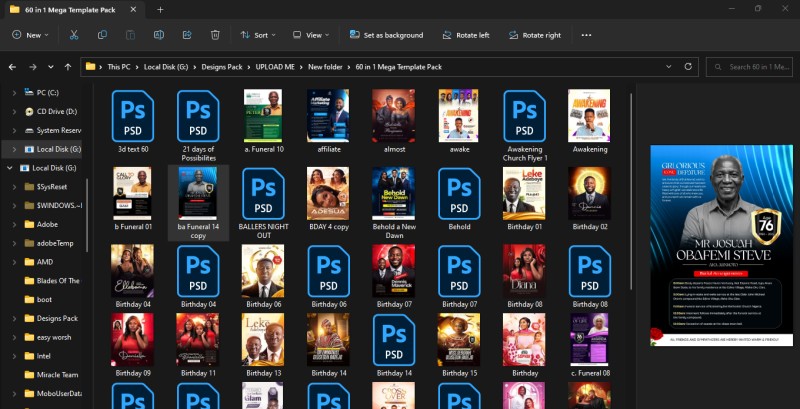800x409 pixels.
Task: Select Intel folder in sidebar
Action: (x=38, y=356)
